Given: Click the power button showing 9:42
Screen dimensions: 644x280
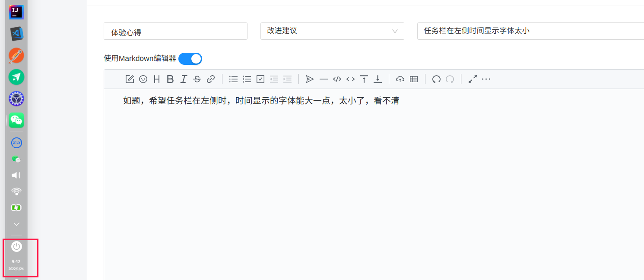Looking at the screenshot, I should point(16,247).
